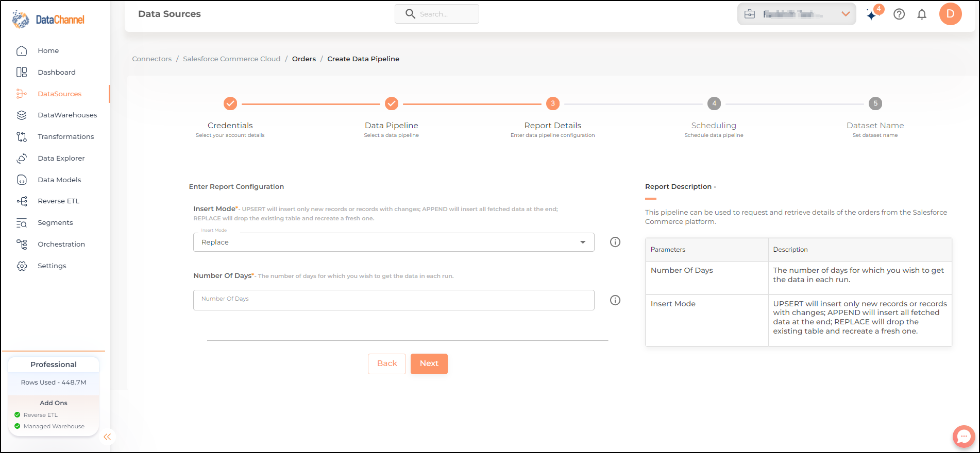The image size is (980, 453).
Task: Click the 'Reverse ETL' add-on text
Action: (41, 415)
